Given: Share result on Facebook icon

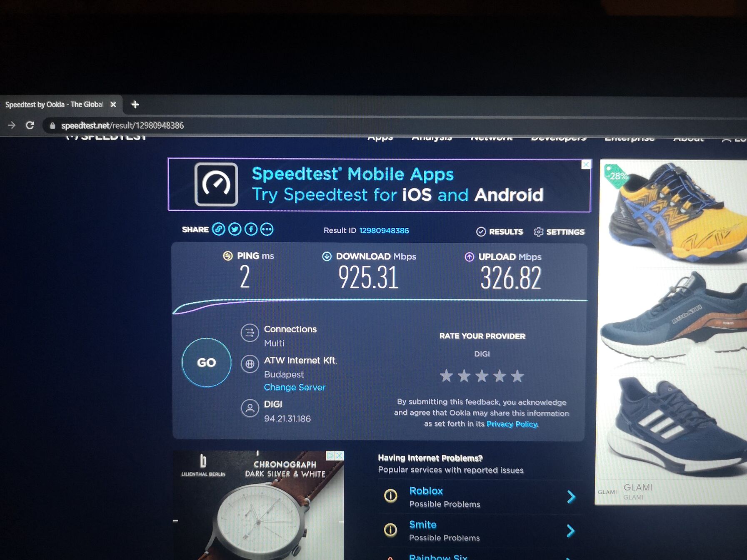Looking at the screenshot, I should (251, 229).
